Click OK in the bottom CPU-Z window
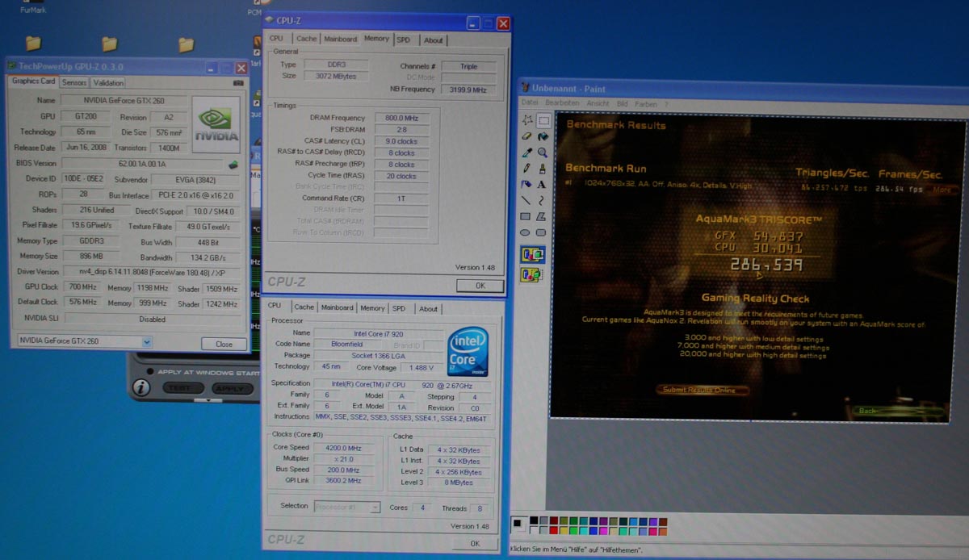This screenshot has height=560, width=969. (475, 543)
